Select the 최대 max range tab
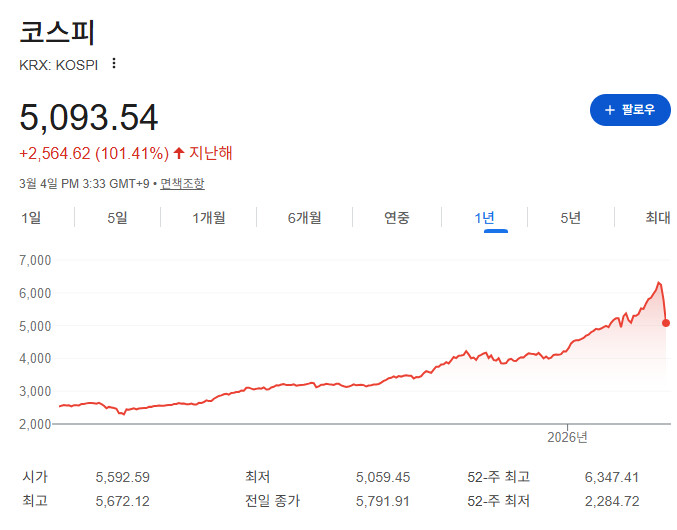Screen dimensions: 677x530 point(657,218)
